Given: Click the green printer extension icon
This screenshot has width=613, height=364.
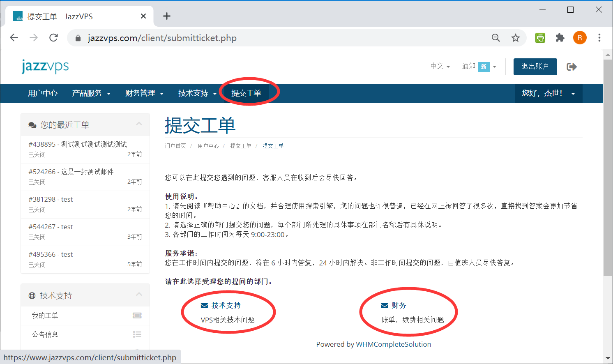Looking at the screenshot, I should pyautogui.click(x=540, y=38).
